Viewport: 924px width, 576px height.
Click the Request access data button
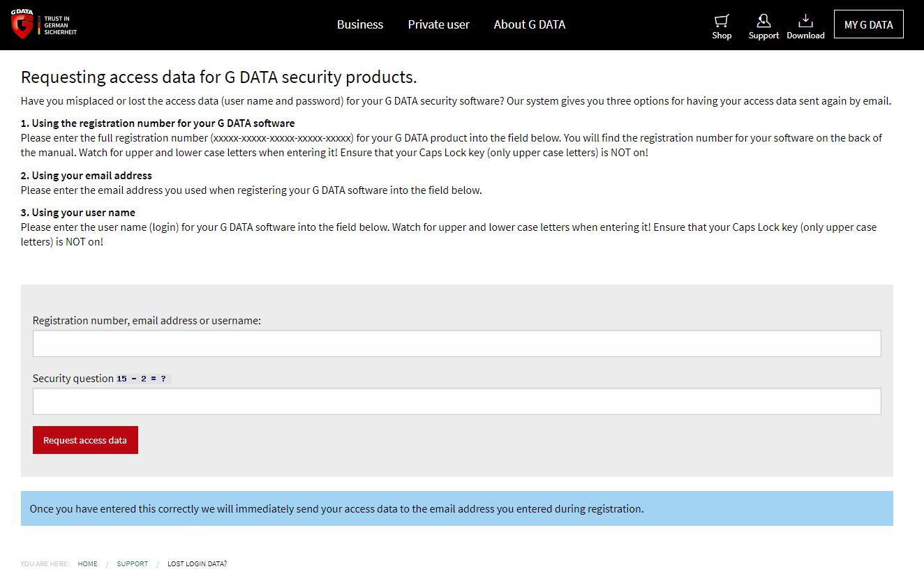85,440
